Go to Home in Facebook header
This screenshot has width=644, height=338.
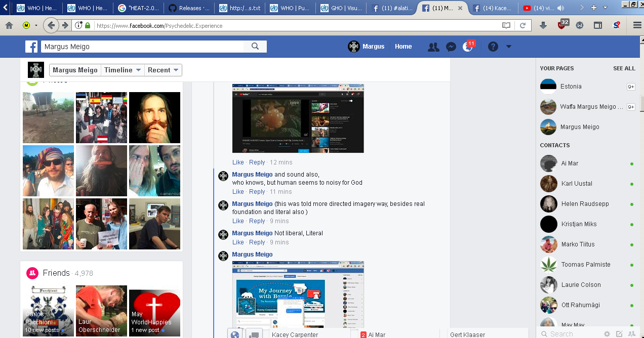click(404, 47)
